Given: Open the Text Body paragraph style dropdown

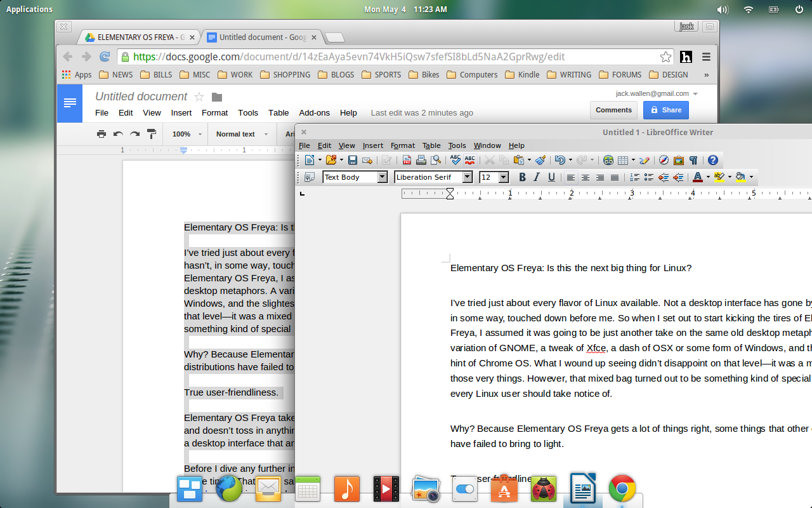Looking at the screenshot, I should pyautogui.click(x=383, y=177).
